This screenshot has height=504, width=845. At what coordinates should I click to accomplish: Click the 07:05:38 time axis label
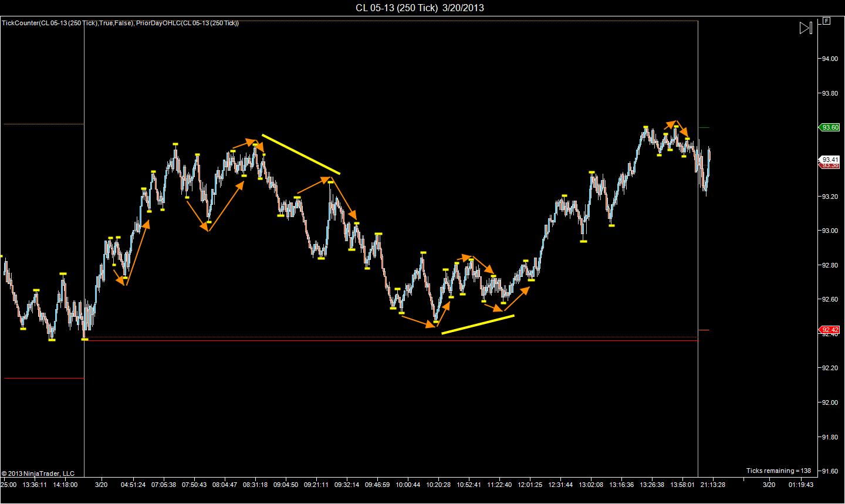pyautogui.click(x=164, y=485)
